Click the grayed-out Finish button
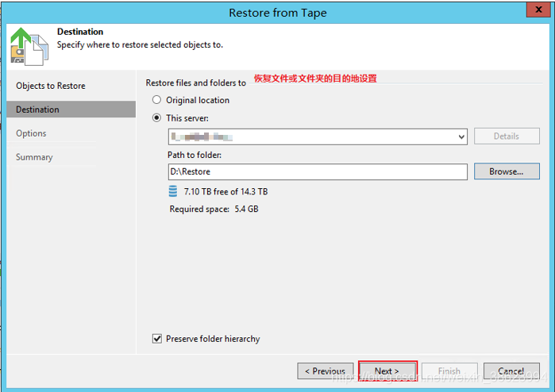This screenshot has width=555, height=392. [x=449, y=371]
